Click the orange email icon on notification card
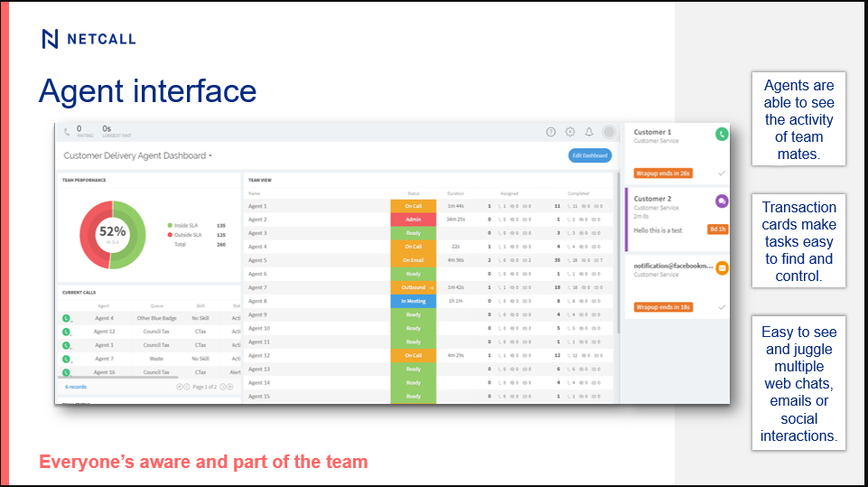868x487 pixels. click(722, 268)
